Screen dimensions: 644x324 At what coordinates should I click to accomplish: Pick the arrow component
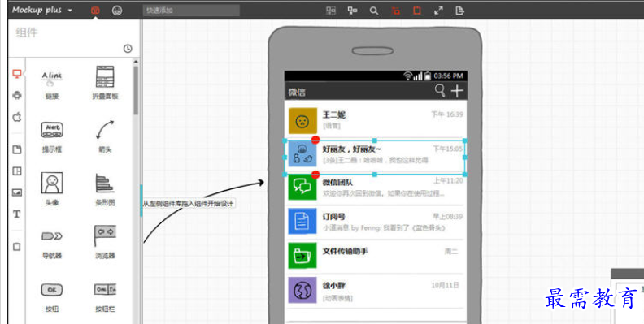pos(105,136)
